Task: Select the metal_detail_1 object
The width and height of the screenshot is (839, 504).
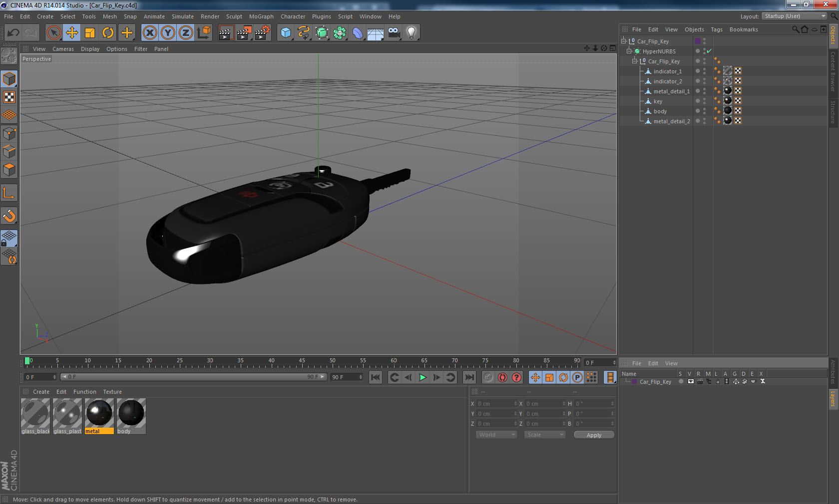Action: click(x=671, y=91)
